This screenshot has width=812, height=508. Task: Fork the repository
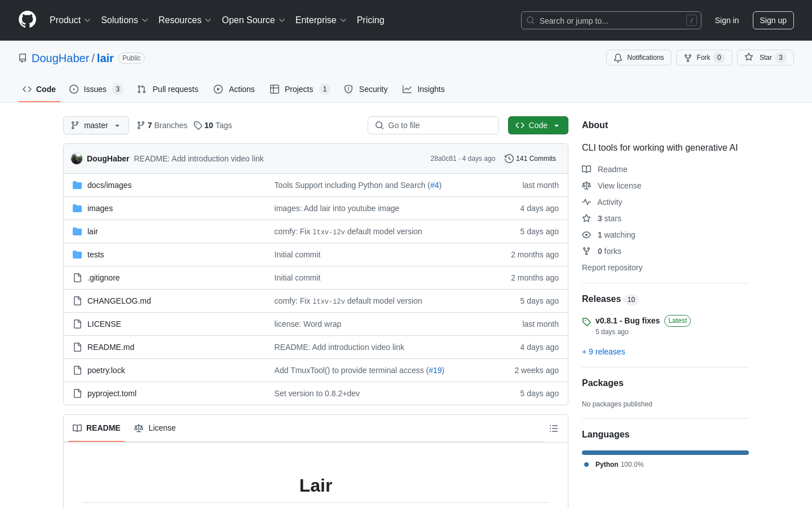coord(704,58)
